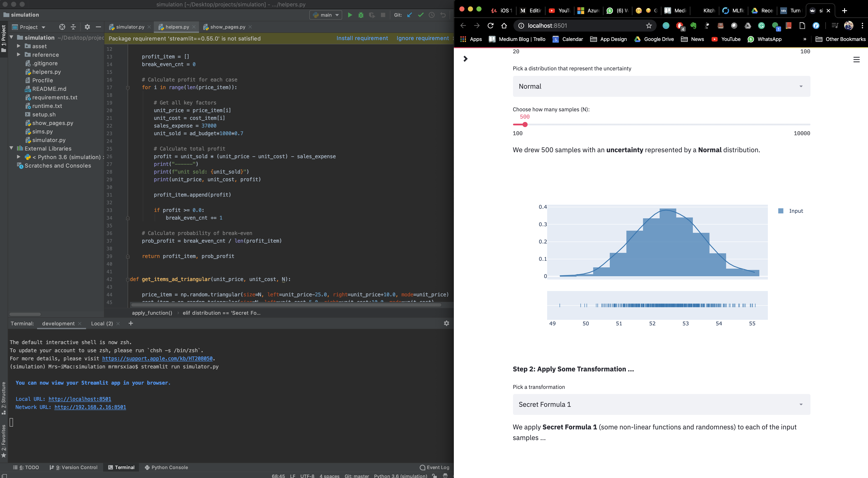
Task: Switch to the simulator.py editor tab
Action: pos(130,27)
